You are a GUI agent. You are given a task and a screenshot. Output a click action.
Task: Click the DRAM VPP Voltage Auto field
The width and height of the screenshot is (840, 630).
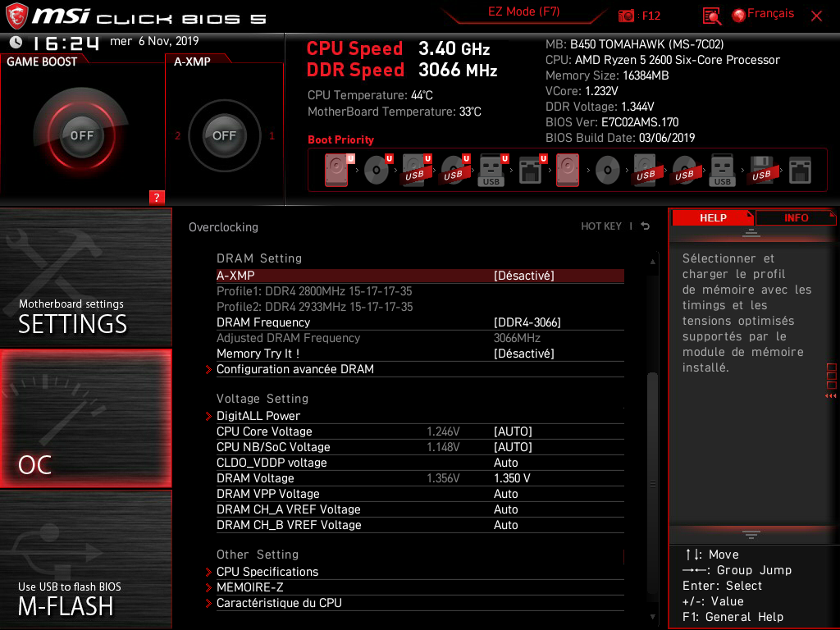pyautogui.click(x=505, y=494)
